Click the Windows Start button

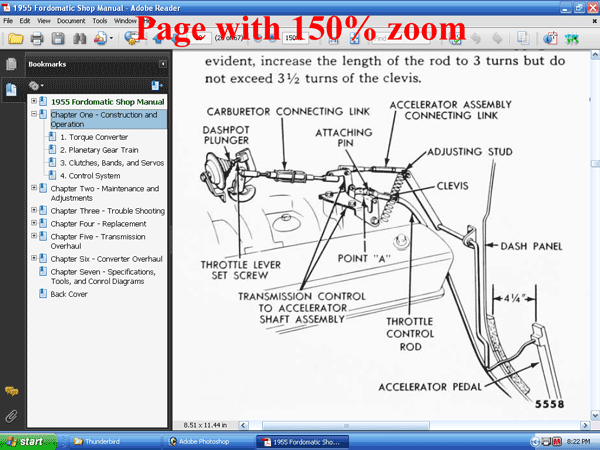click(28, 442)
